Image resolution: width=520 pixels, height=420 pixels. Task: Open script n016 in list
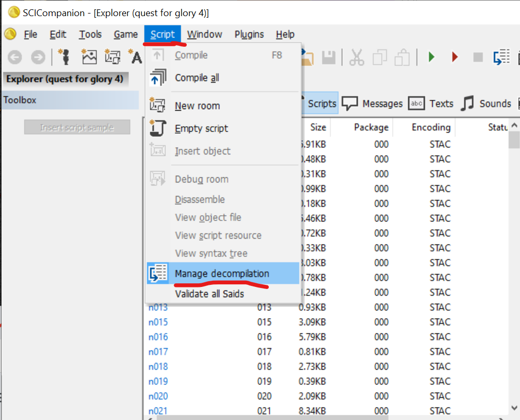(158, 337)
